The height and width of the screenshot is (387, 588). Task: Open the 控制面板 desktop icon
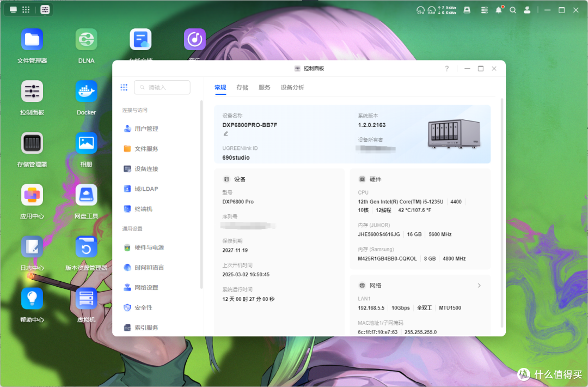(32, 91)
